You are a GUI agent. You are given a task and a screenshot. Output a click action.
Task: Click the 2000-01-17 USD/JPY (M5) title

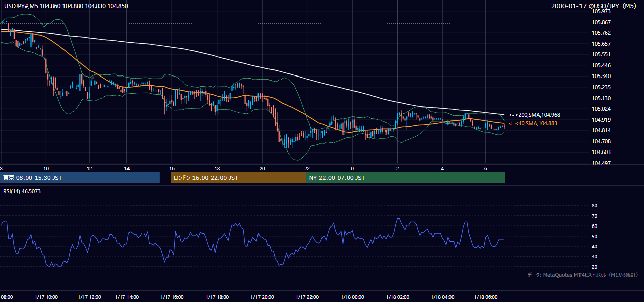(595, 6)
